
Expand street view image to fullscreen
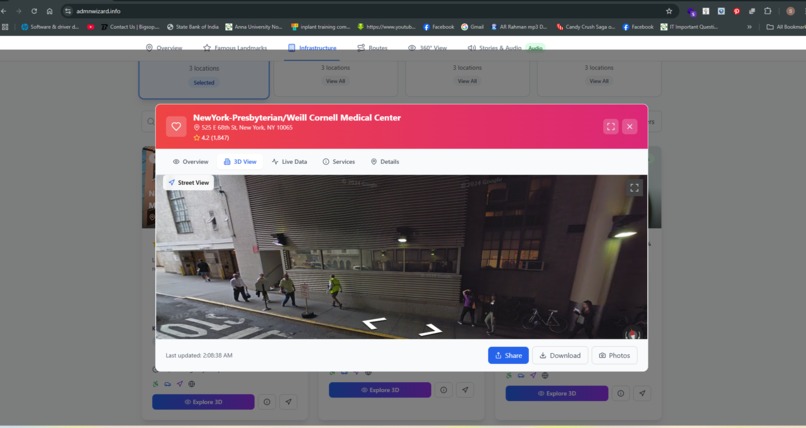click(x=634, y=188)
